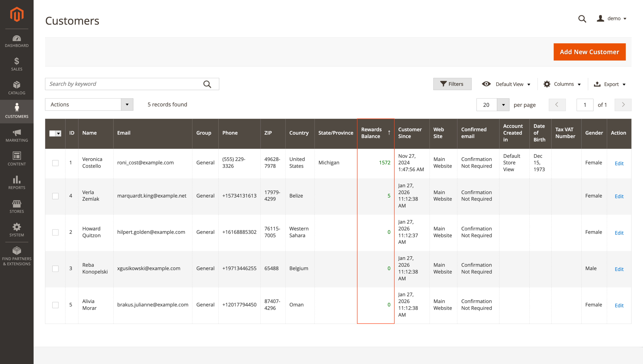Open the Stores sidebar menu
Screen dimensions: 643x364
[x=17, y=206]
